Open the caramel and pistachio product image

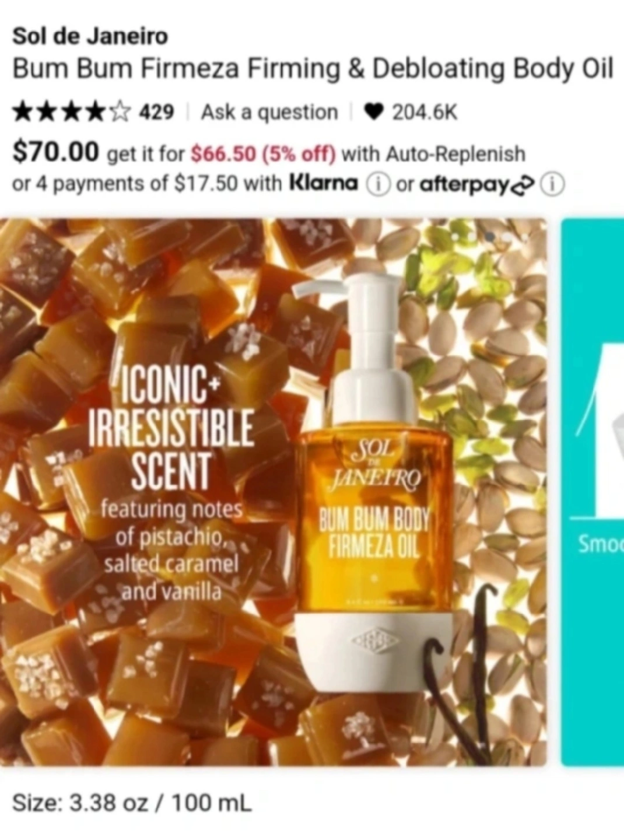click(273, 492)
